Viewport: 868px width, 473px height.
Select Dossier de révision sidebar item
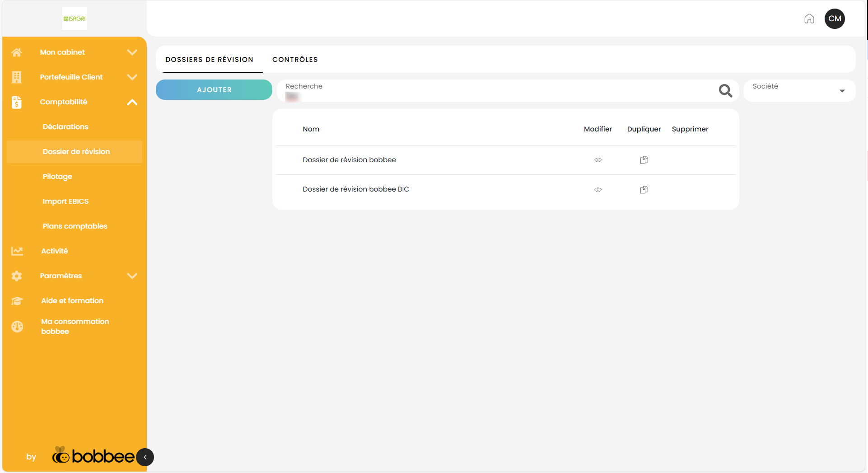pos(75,152)
